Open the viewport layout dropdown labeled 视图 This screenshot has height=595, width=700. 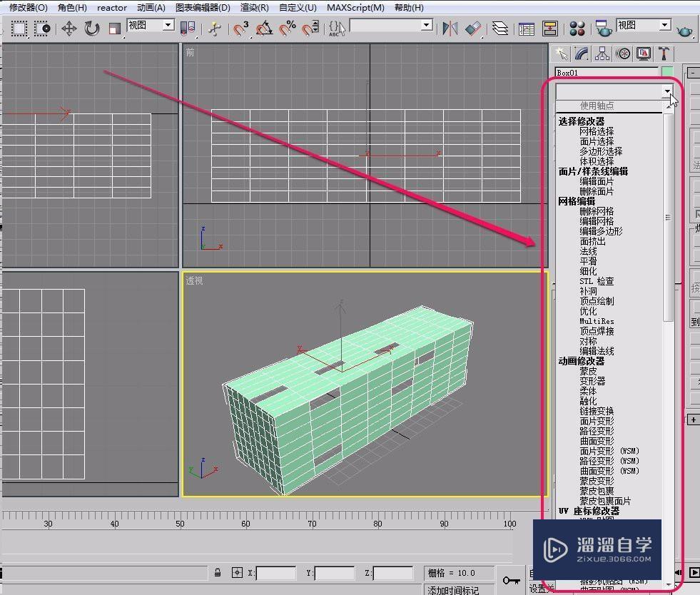pyautogui.click(x=641, y=24)
